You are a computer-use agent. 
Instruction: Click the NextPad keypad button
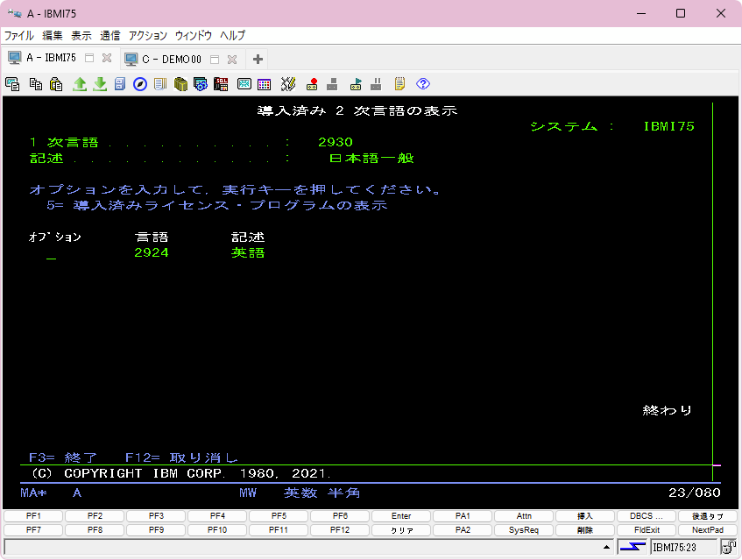coord(708,529)
